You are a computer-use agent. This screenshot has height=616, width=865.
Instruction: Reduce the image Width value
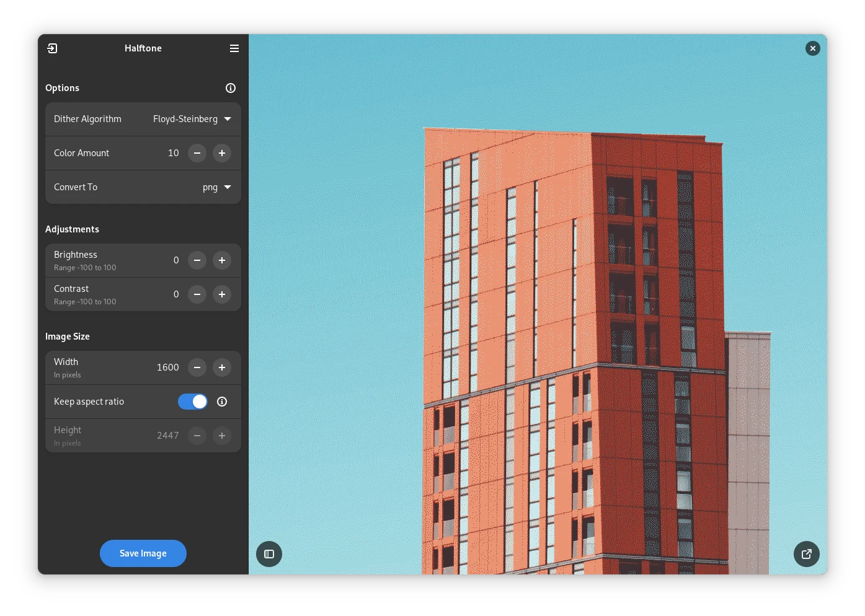[197, 367]
